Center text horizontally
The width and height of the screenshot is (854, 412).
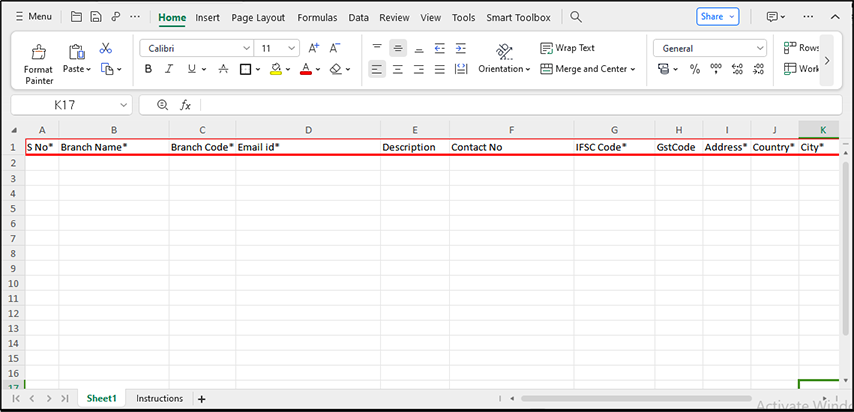(398, 69)
